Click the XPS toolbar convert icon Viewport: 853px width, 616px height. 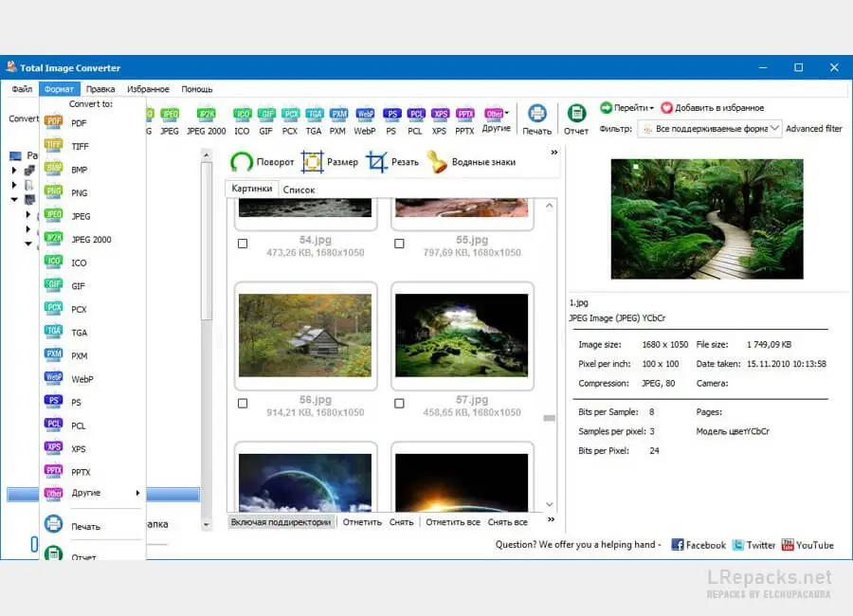click(439, 120)
